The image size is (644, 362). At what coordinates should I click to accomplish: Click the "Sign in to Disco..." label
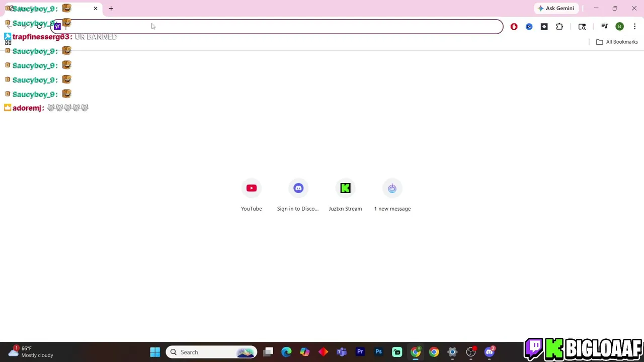click(x=298, y=209)
